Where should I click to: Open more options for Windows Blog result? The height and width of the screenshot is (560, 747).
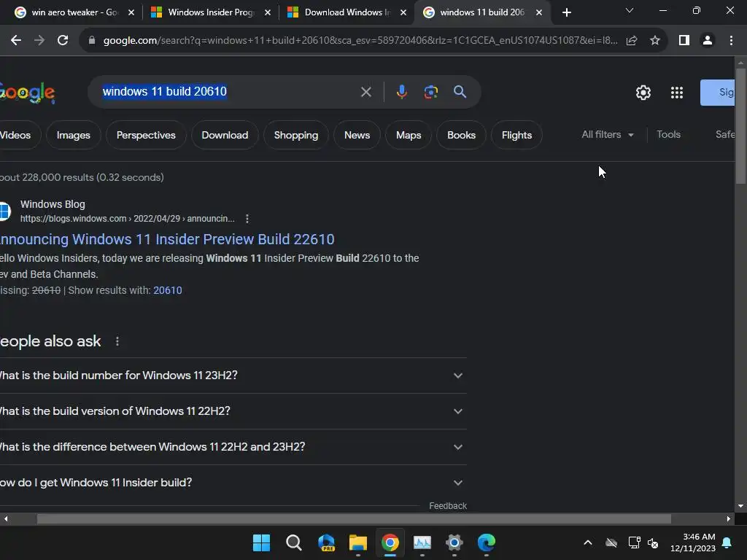tap(247, 219)
